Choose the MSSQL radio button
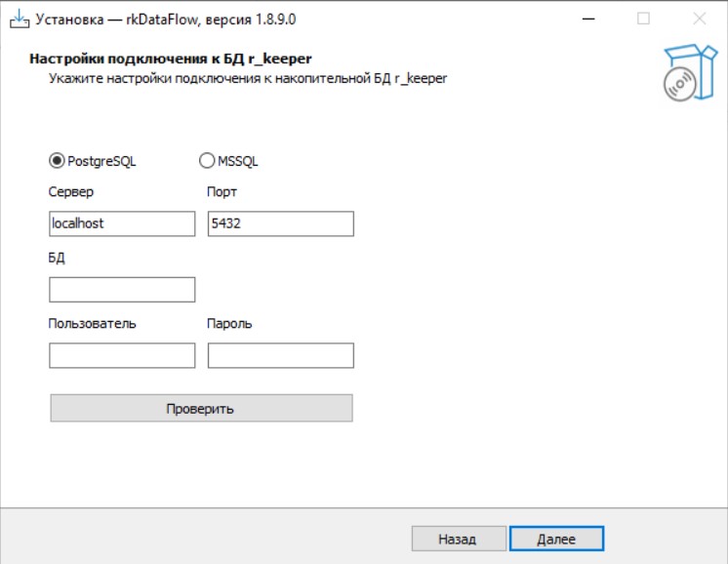The width and height of the screenshot is (728, 564). (x=207, y=161)
